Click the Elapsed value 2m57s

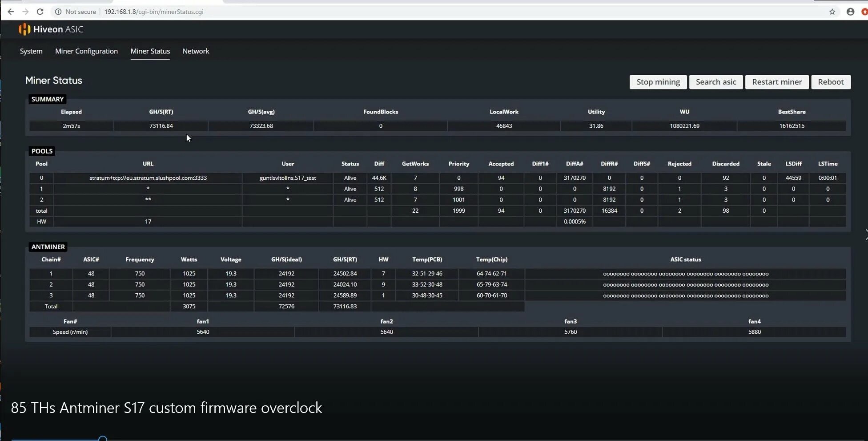tap(71, 126)
